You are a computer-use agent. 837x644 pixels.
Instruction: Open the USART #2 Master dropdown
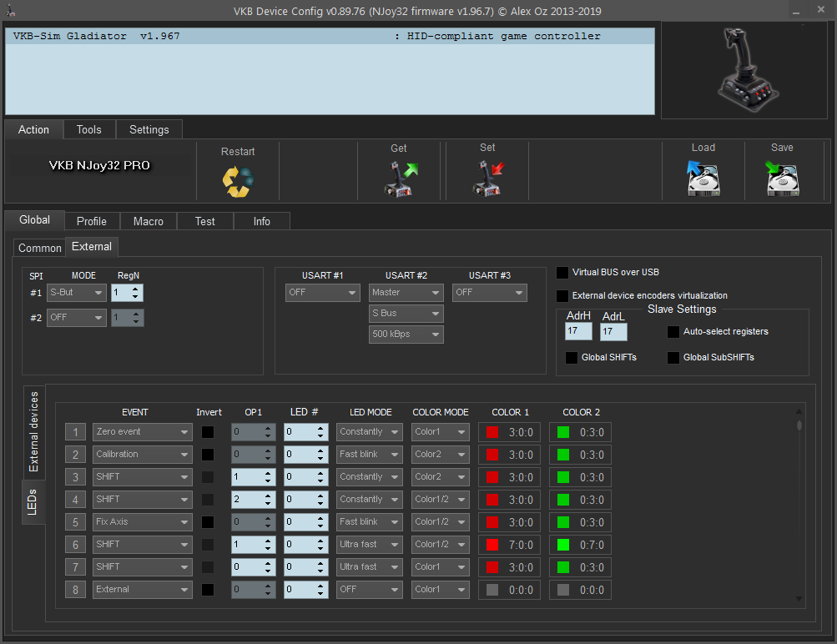406,293
